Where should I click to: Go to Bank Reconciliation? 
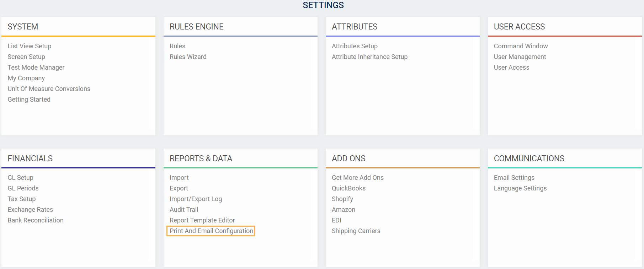pos(36,220)
